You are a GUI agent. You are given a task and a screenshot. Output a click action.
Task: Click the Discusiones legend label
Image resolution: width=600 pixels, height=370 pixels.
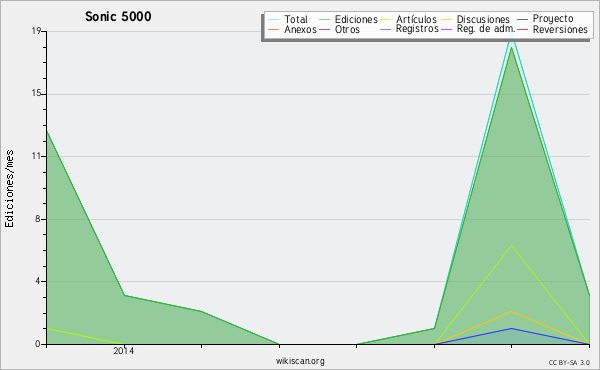click(483, 19)
